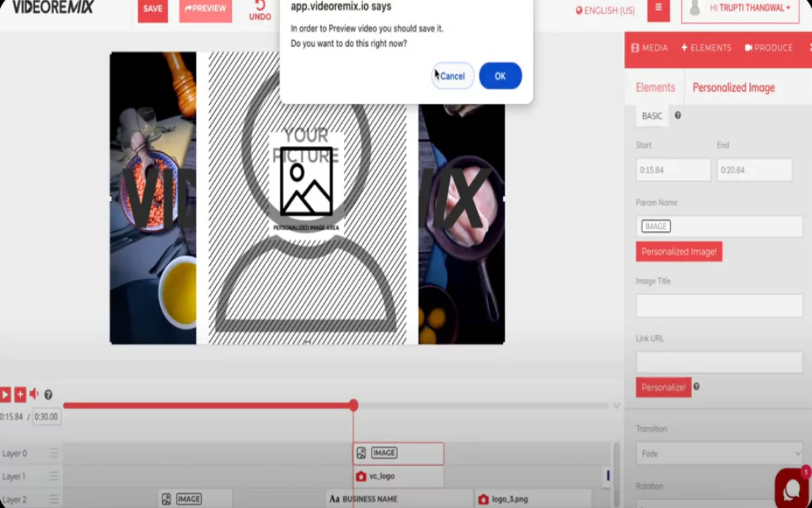Show help next to BASIC tab

pos(677,115)
